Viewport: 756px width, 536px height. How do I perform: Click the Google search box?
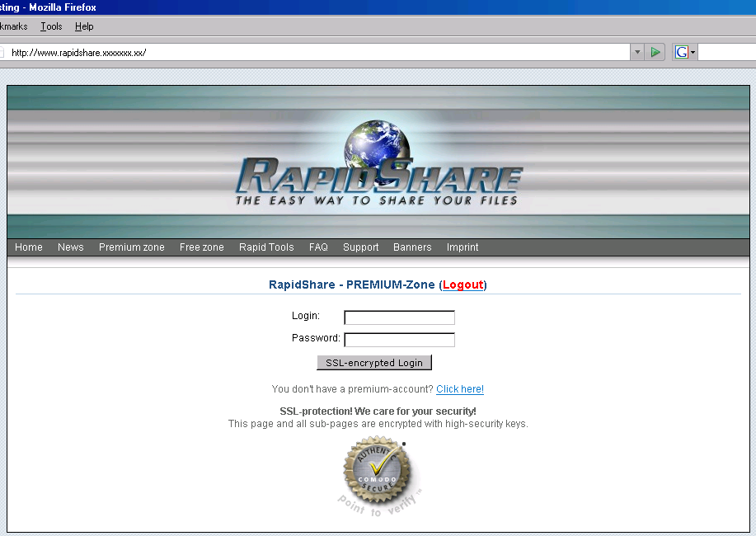point(726,52)
